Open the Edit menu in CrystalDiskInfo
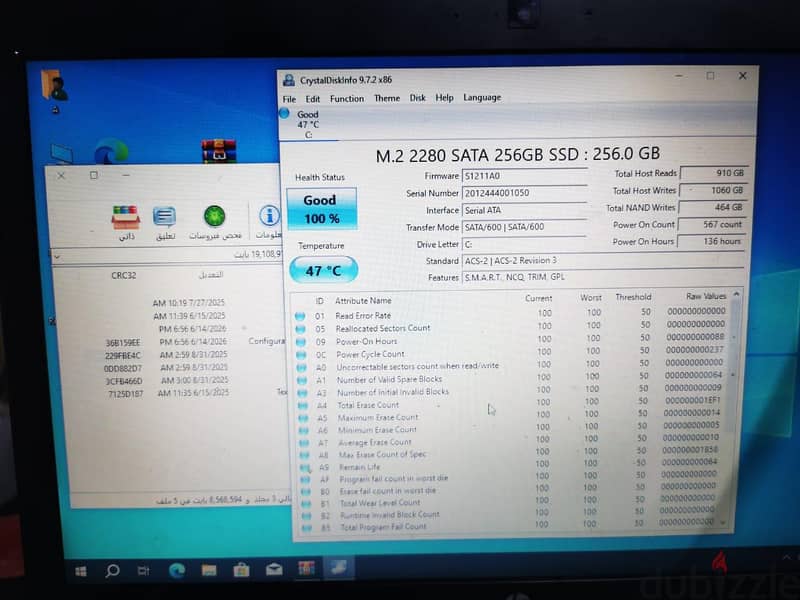800x600 pixels. click(313, 99)
